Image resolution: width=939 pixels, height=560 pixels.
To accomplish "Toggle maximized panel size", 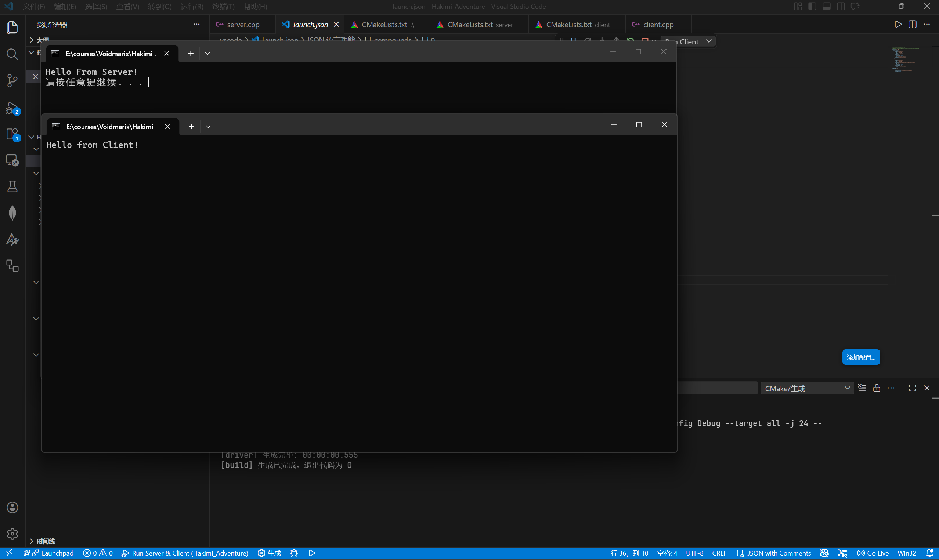I will point(913,388).
